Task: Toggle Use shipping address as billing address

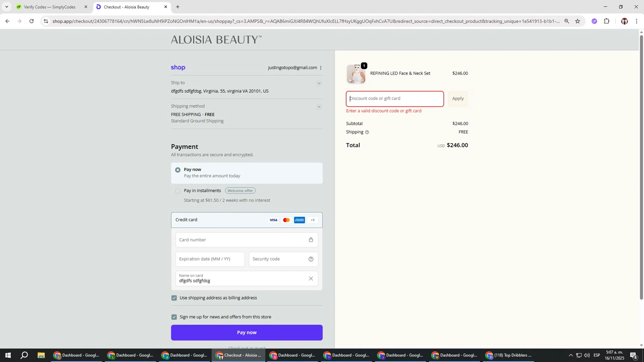Action: coord(174,298)
